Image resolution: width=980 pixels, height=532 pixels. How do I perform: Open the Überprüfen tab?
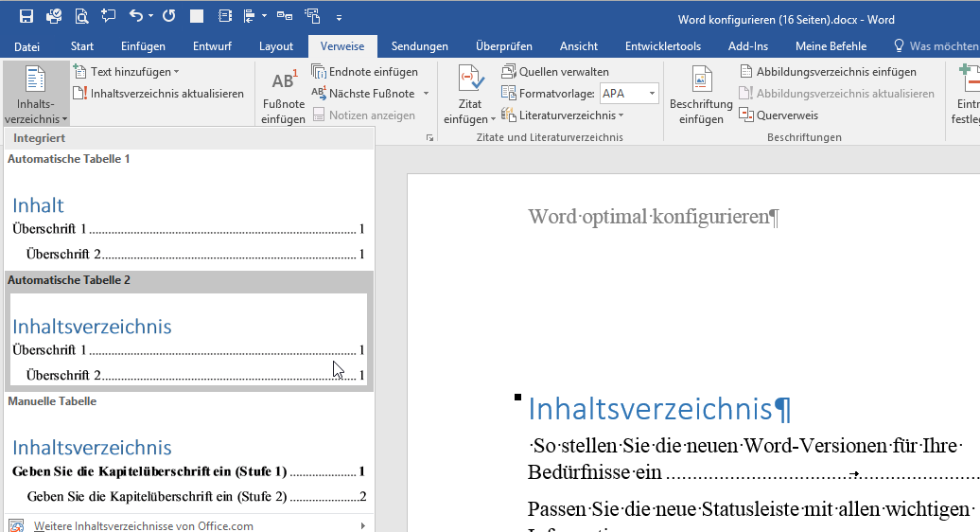click(504, 46)
